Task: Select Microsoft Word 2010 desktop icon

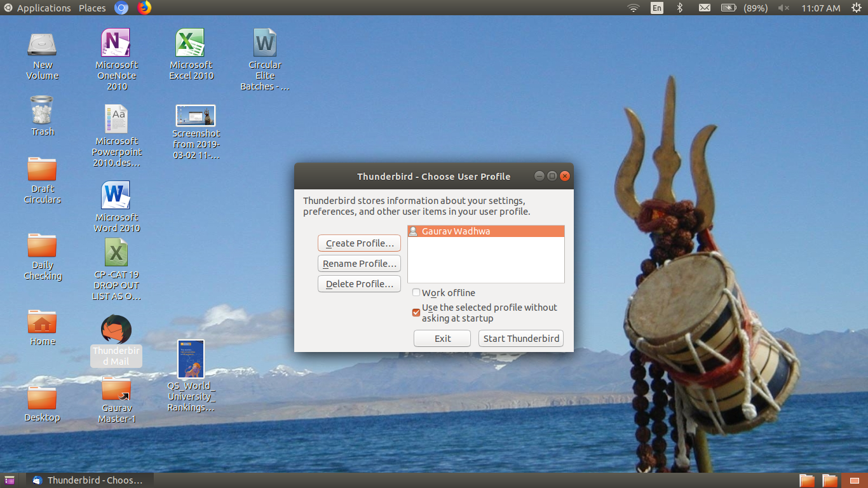Action: [x=116, y=196]
